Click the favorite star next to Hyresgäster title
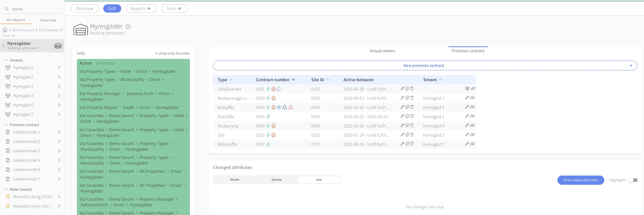The width and height of the screenshot is (644, 215). (x=128, y=27)
